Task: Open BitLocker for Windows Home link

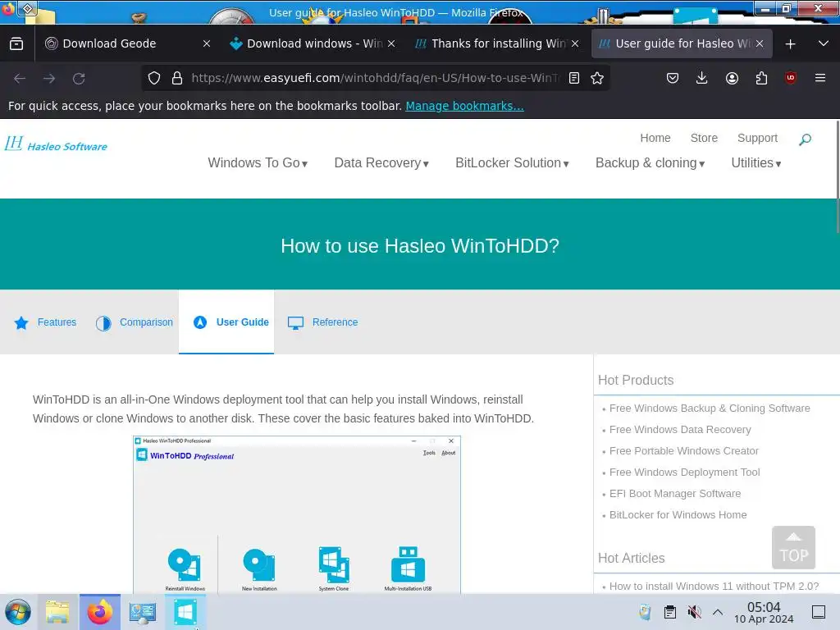Action: coord(678,515)
